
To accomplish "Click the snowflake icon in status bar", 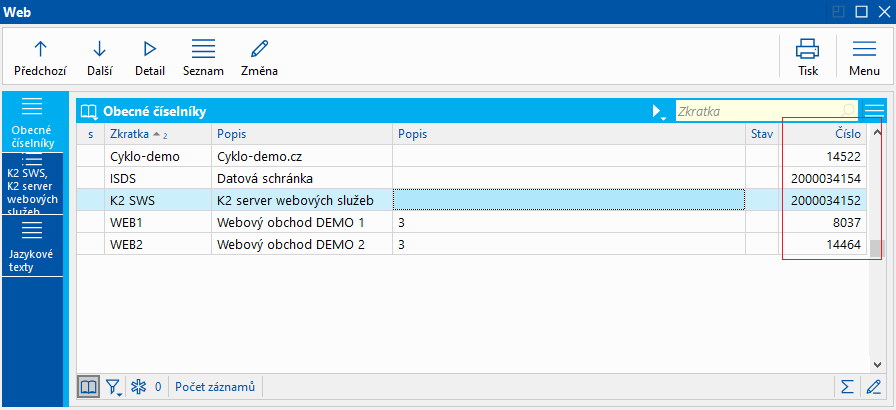I will 139,387.
